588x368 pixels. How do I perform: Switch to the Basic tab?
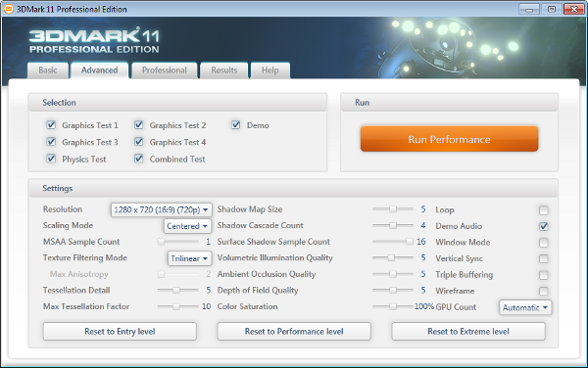(x=48, y=70)
